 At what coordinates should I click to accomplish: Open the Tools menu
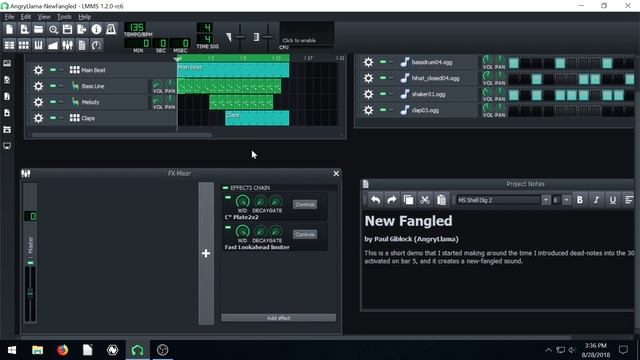click(64, 17)
